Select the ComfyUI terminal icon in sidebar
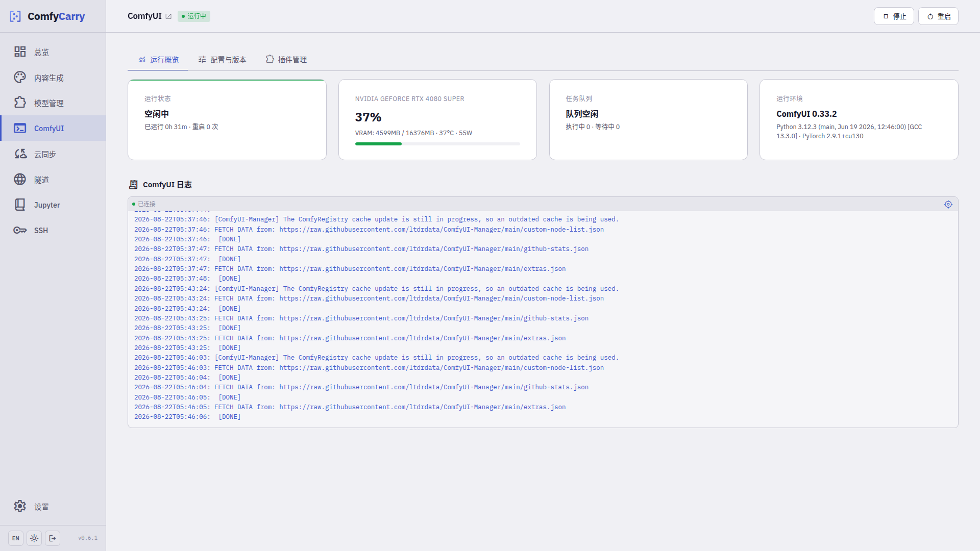 pos(20,129)
